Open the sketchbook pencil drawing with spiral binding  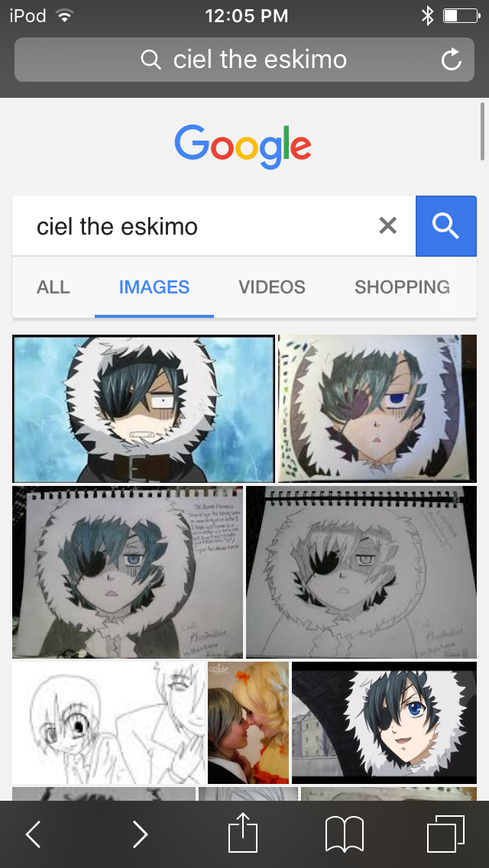pos(361,572)
